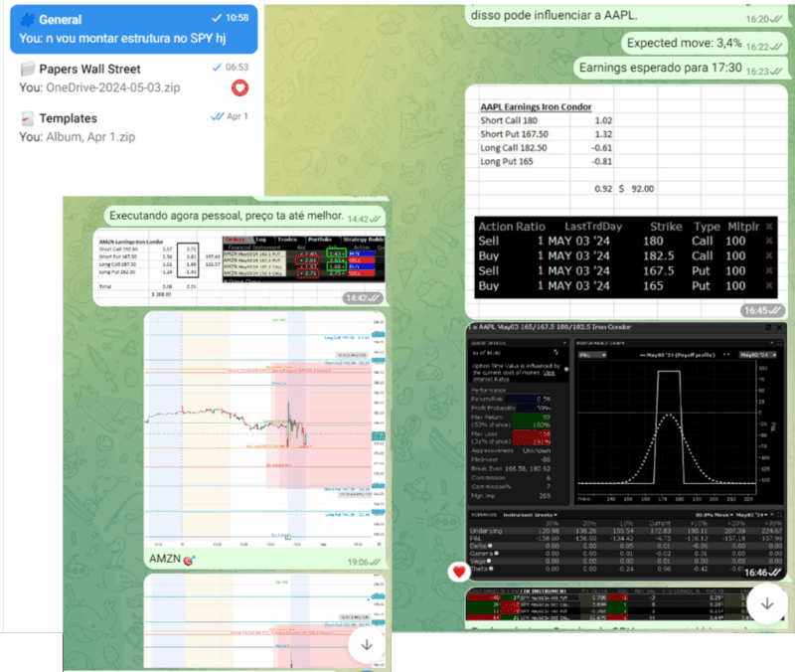Click "Short Put 167.50" in the spreadsheet
This screenshot has width=795, height=672.
[x=514, y=134]
